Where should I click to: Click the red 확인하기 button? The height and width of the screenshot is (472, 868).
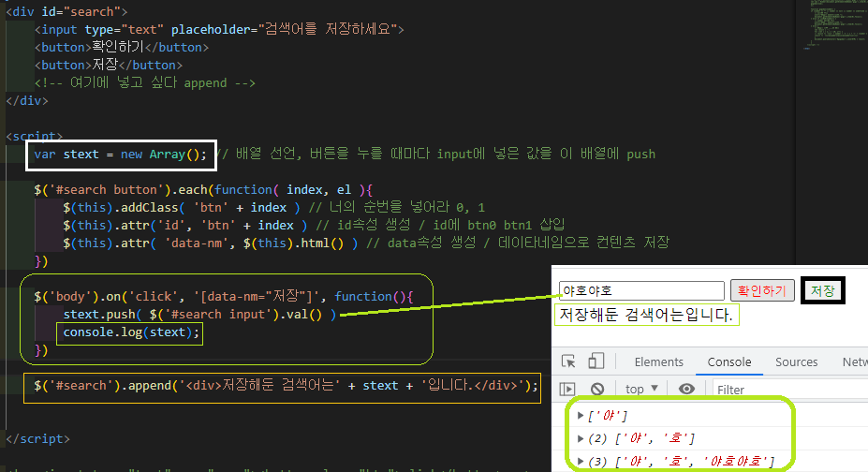point(762,290)
